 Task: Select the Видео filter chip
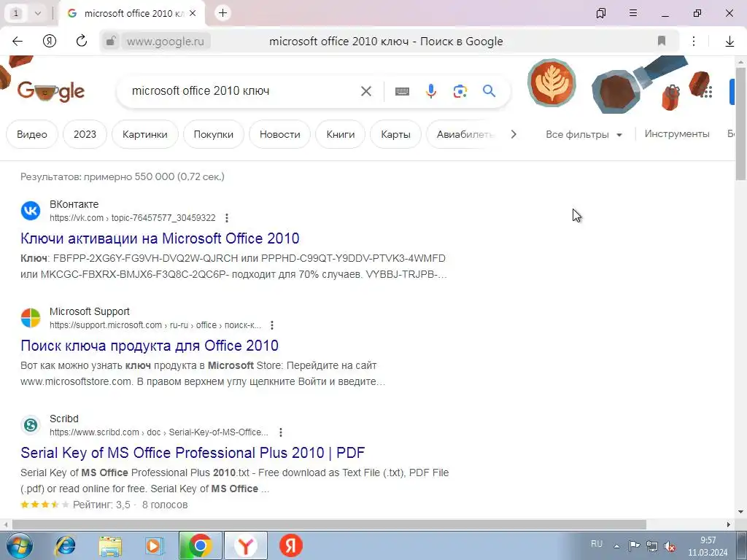(x=32, y=134)
